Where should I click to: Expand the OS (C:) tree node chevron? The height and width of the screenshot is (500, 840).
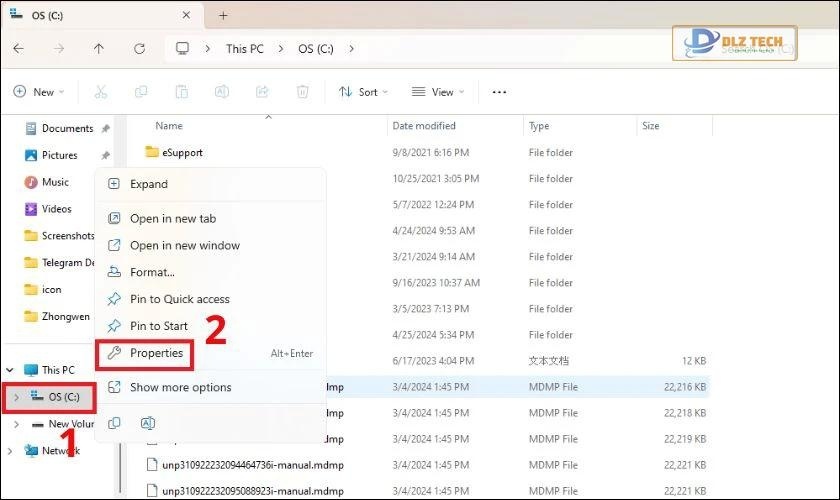coord(16,397)
